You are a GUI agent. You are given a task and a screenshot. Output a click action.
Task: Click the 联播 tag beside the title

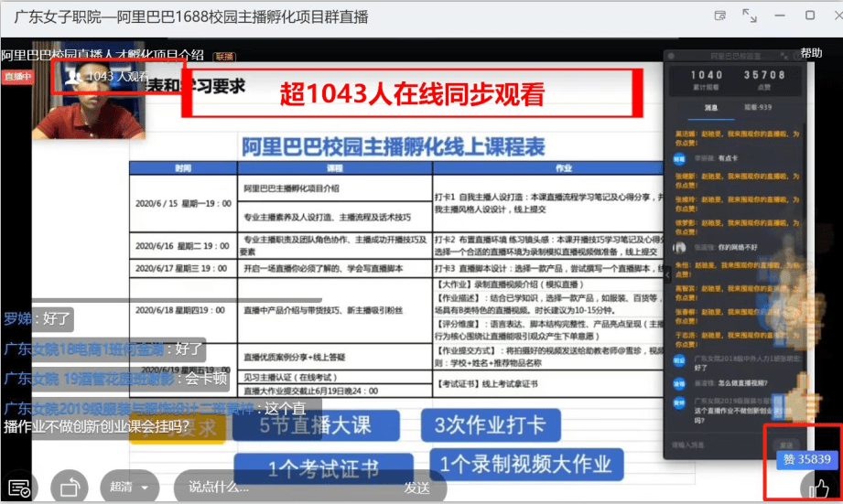[224, 56]
